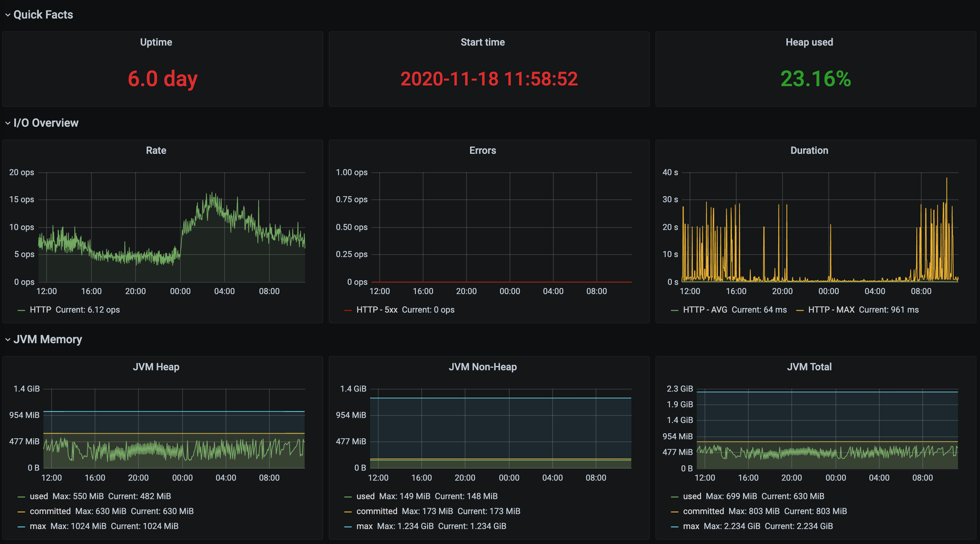Toggle HTTP series in Rate legend
This screenshot has width=980, height=544.
(x=40, y=310)
